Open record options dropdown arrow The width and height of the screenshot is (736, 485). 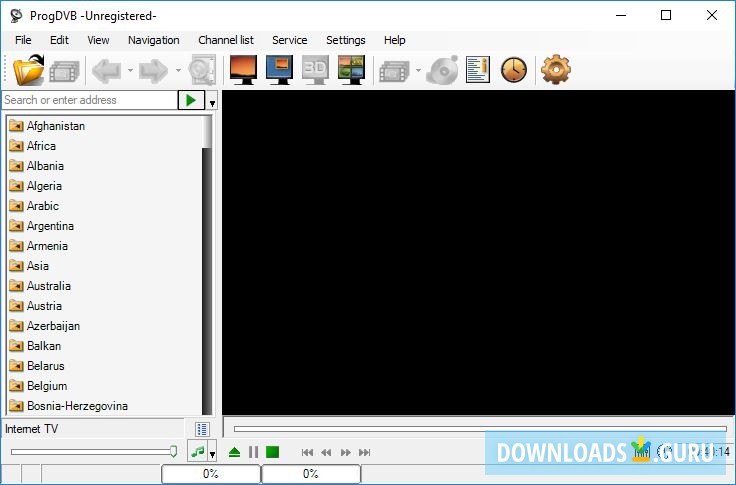[418, 70]
